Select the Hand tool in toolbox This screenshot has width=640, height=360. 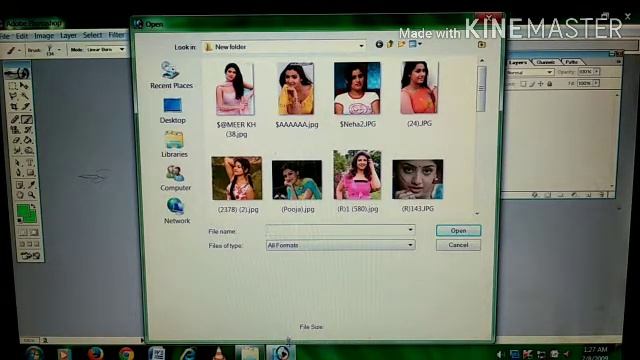[x=20, y=194]
